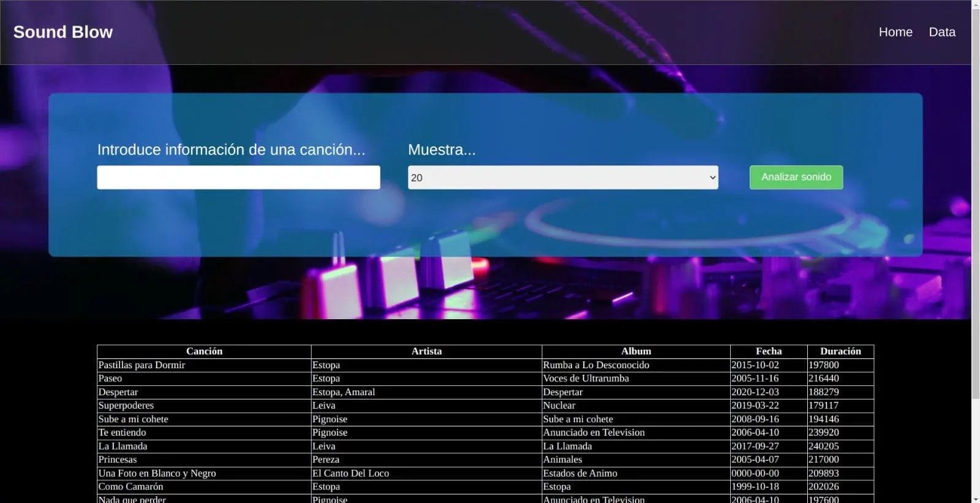The height and width of the screenshot is (503, 980).
Task: Click artist 'Pignoise' in Te entiendo row
Action: pyautogui.click(x=426, y=433)
